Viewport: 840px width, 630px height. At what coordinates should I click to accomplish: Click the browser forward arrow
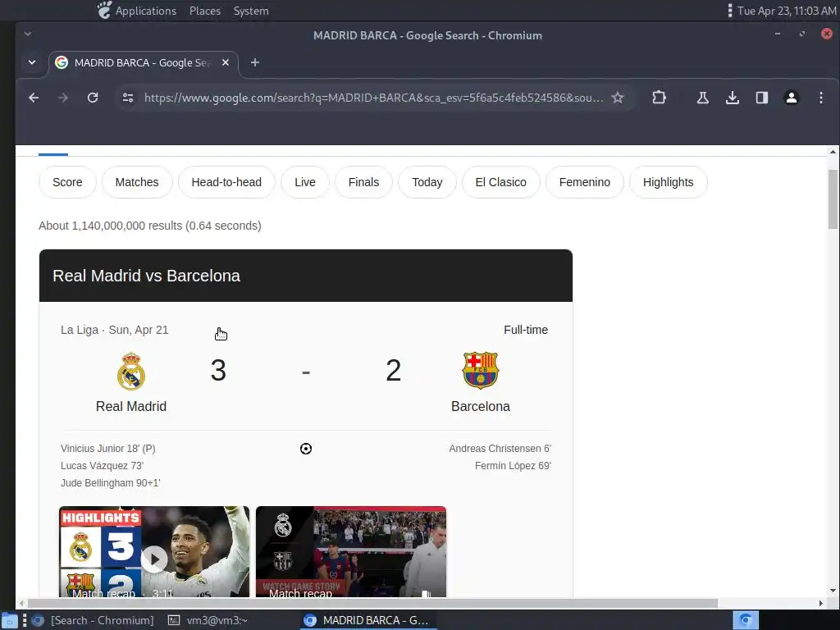click(63, 98)
